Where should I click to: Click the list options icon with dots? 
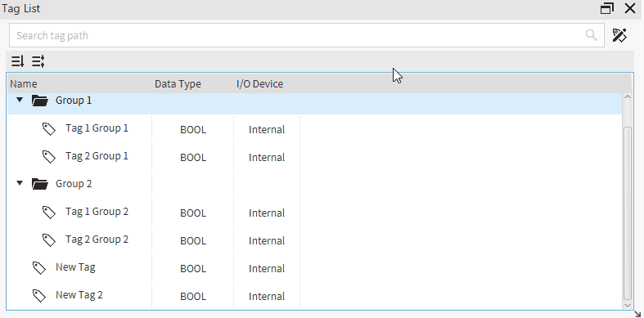(38, 61)
